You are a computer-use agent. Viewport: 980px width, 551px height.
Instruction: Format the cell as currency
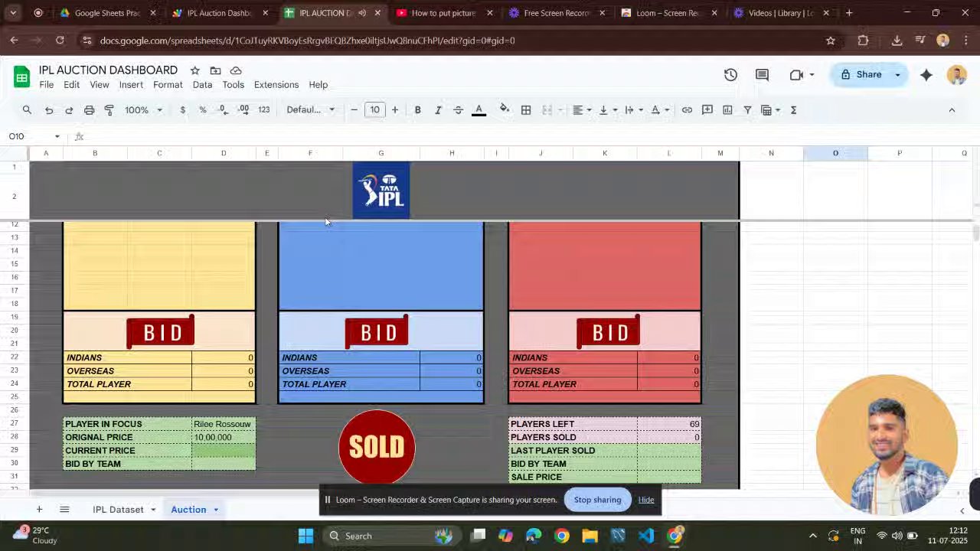(x=182, y=110)
